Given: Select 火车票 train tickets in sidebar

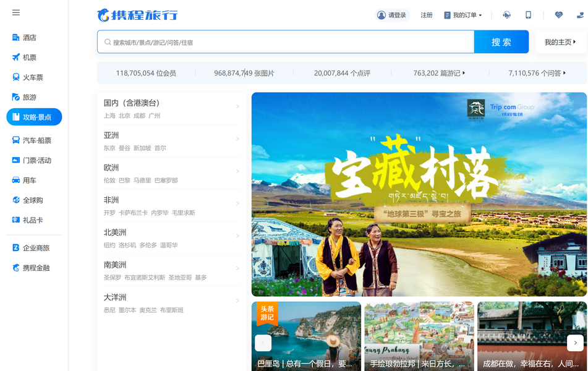Looking at the screenshot, I should [x=32, y=77].
